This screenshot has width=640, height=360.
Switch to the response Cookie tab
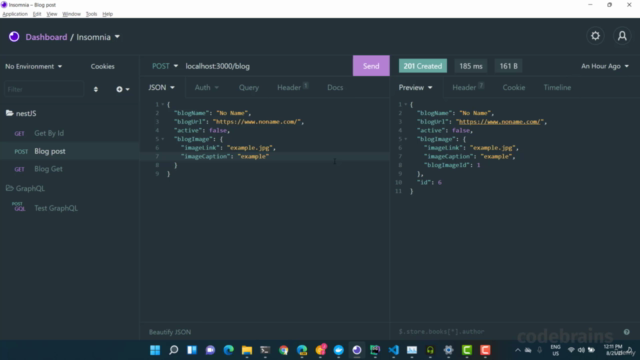513,87
